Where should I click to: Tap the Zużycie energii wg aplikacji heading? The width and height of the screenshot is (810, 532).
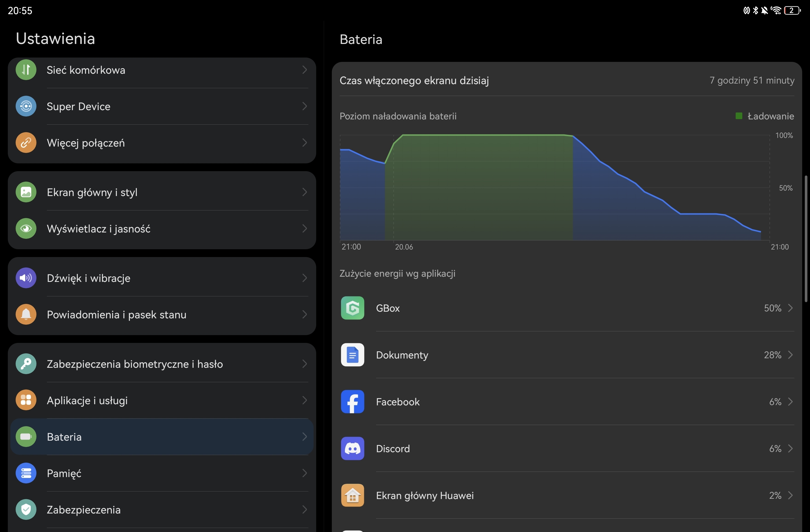pyautogui.click(x=397, y=274)
